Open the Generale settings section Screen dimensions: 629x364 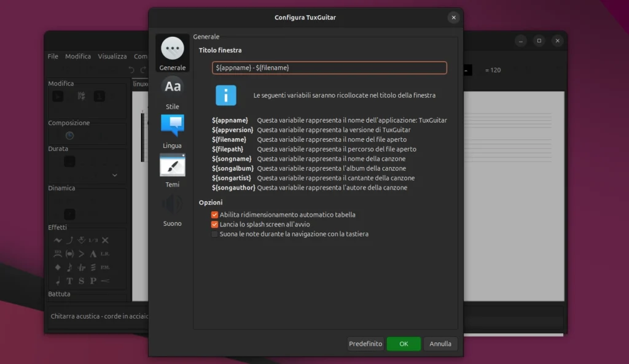[x=172, y=53]
